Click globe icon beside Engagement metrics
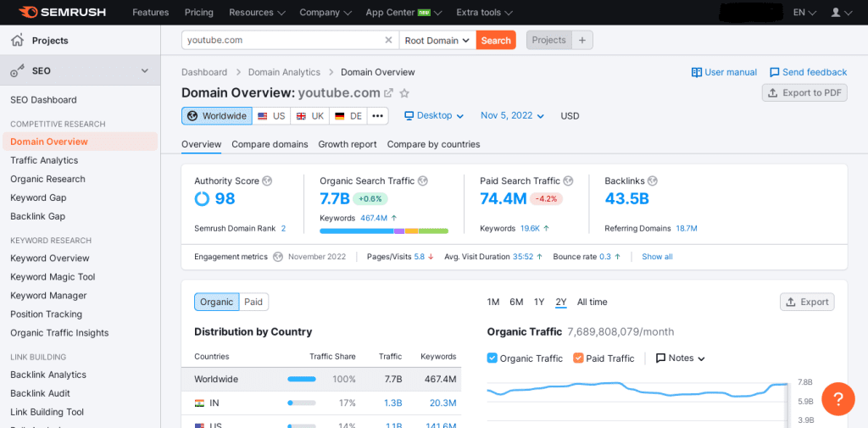868x428 pixels. tap(278, 257)
